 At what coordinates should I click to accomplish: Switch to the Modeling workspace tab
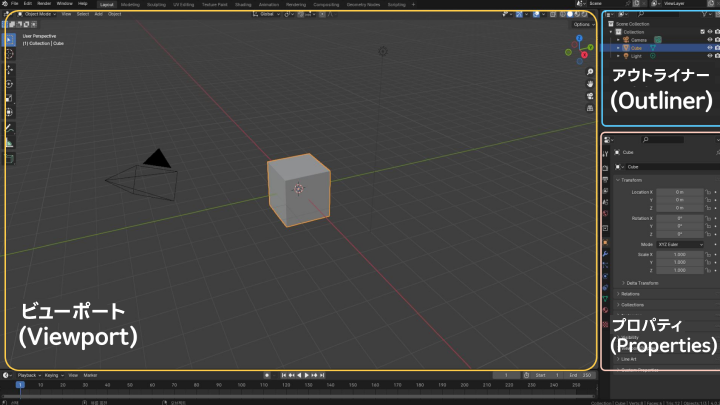(x=130, y=5)
